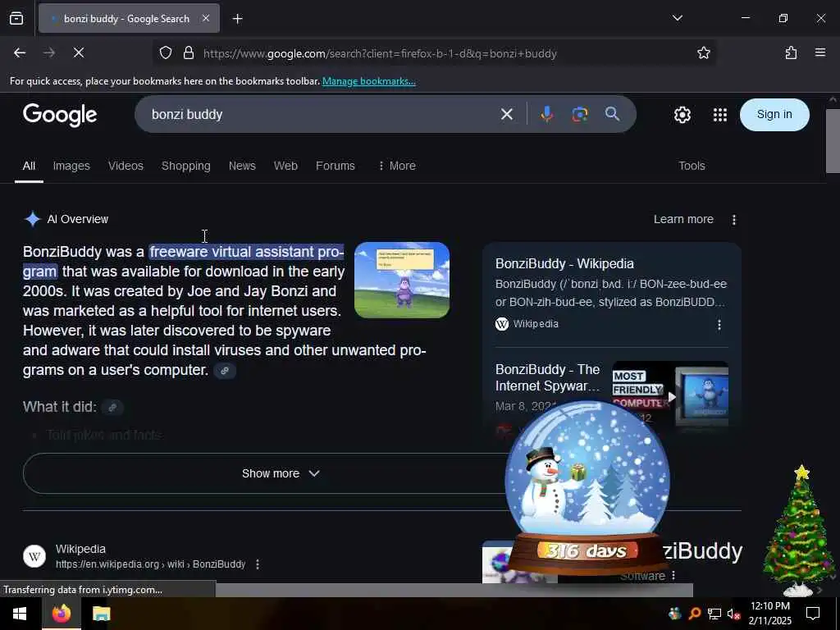Open the notification center icon
Screen dimensions: 840x630
[x=813, y=614]
